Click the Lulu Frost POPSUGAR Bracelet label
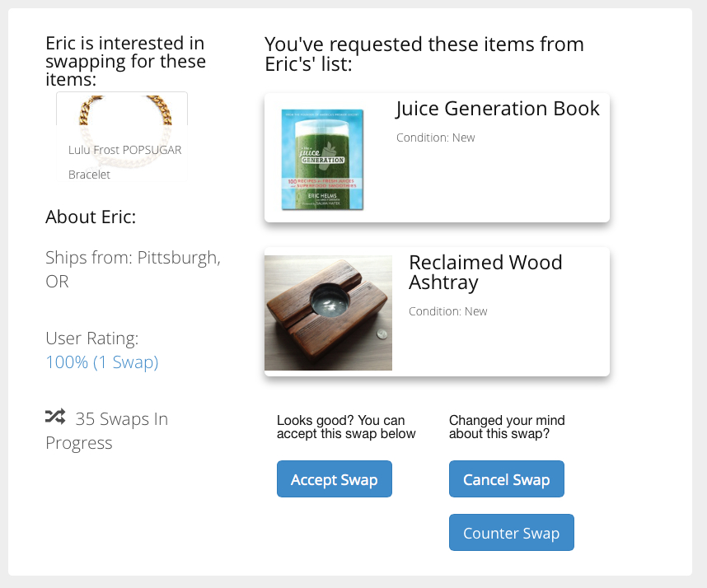 tap(124, 161)
